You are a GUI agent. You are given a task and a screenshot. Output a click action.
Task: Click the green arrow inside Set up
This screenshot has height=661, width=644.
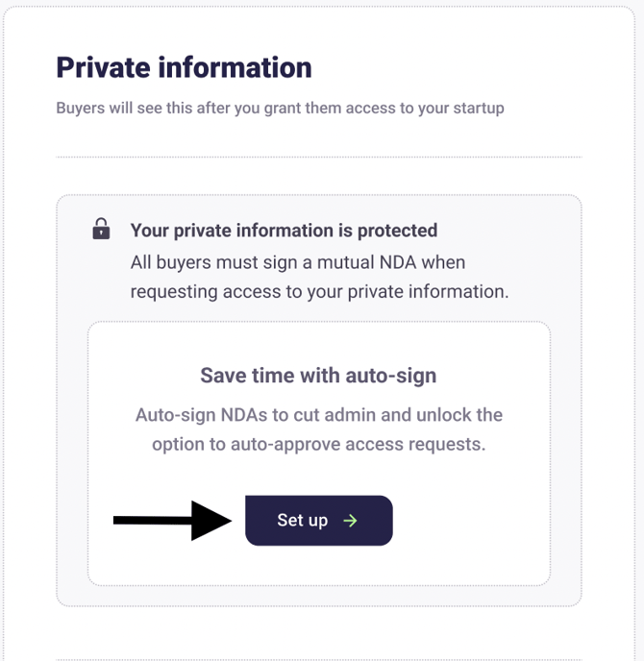351,521
